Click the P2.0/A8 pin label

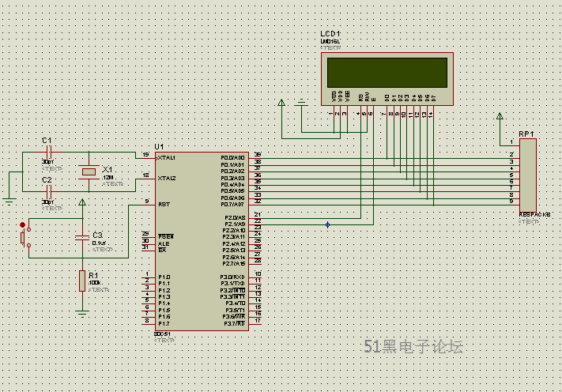pyautogui.click(x=235, y=217)
